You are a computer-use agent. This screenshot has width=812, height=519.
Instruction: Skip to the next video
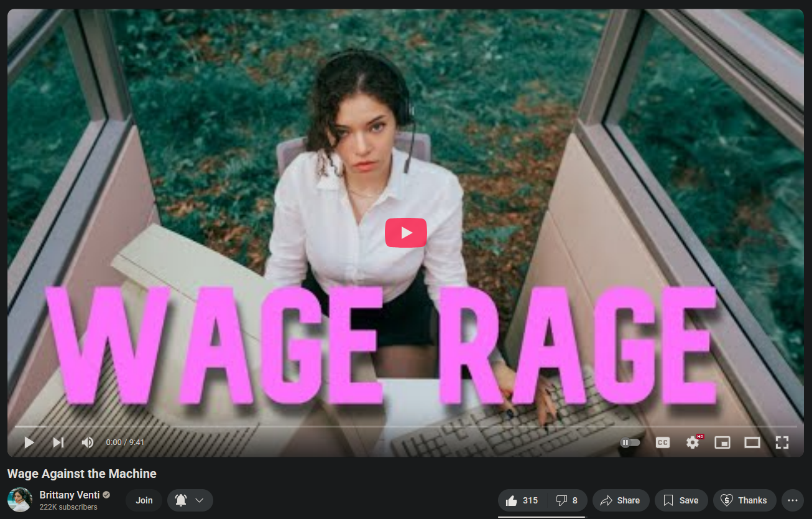point(58,442)
